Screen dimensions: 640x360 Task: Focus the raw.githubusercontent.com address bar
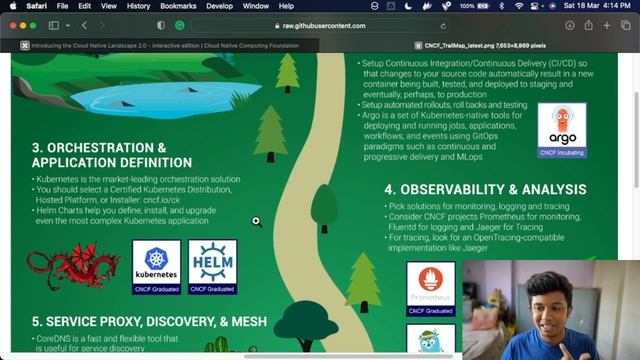[x=320, y=26]
